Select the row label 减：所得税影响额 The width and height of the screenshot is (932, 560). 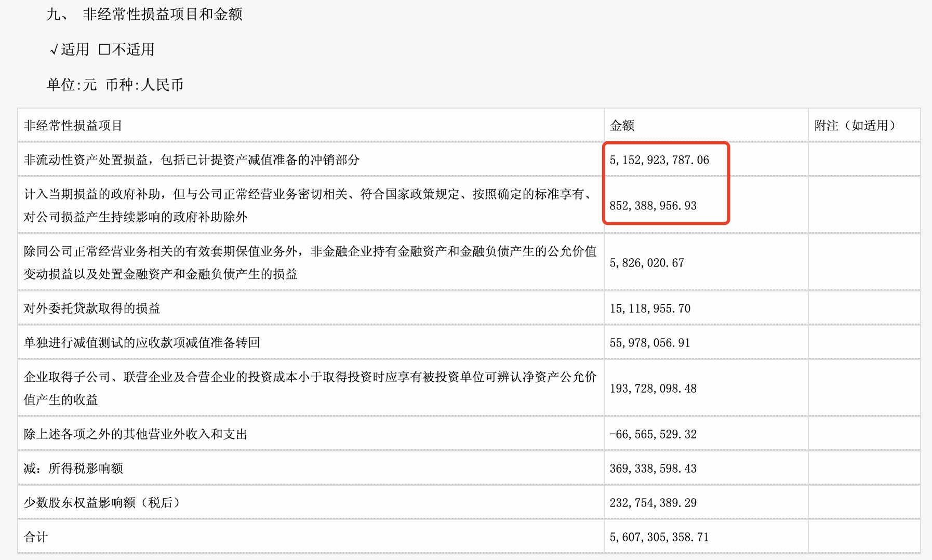click(73, 468)
